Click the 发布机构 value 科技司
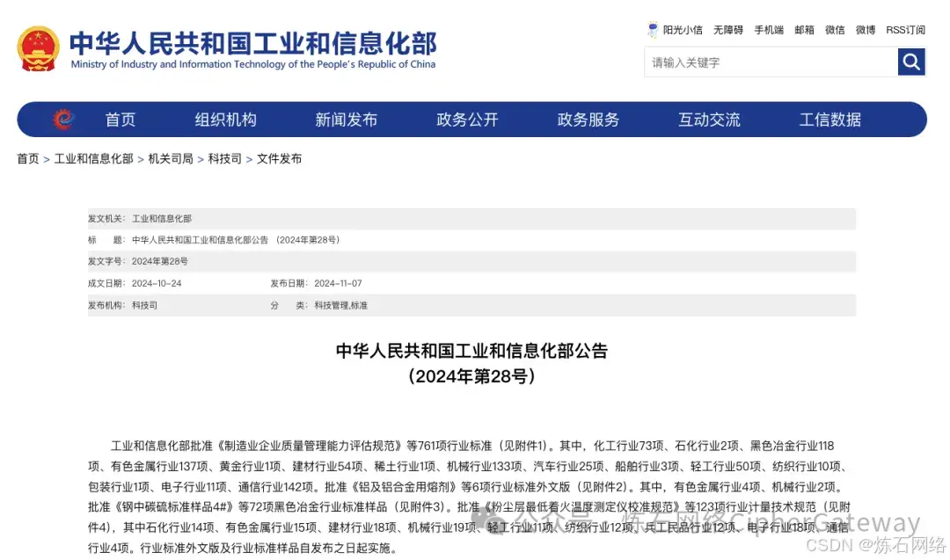 (x=145, y=305)
